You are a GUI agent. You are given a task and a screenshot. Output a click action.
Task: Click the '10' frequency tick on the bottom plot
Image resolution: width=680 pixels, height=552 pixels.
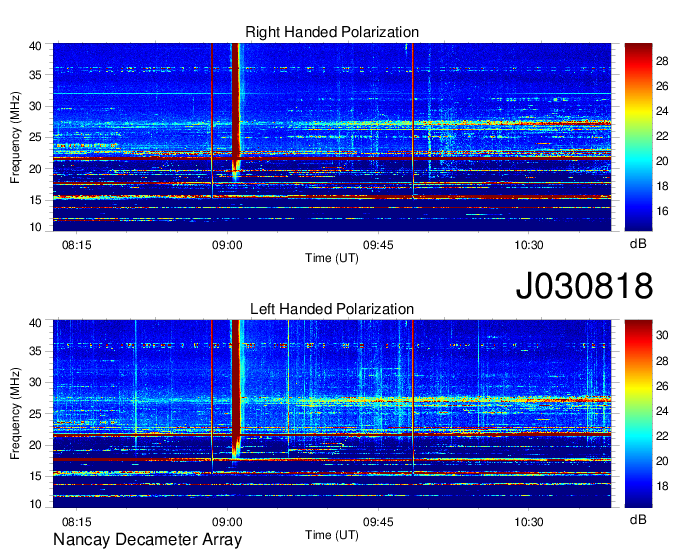(x=35, y=504)
